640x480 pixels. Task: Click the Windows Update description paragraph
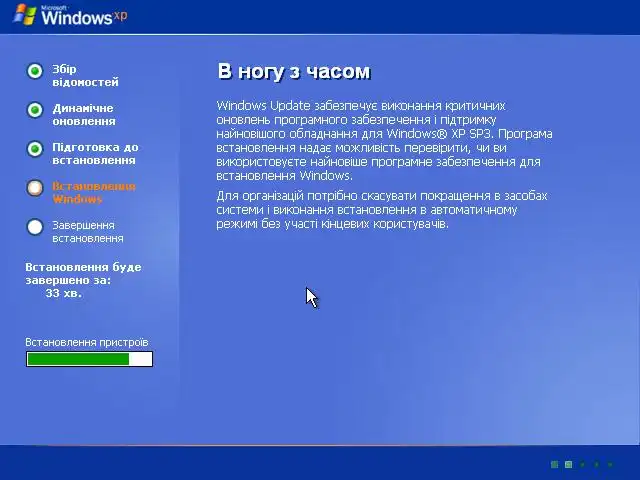(384, 140)
